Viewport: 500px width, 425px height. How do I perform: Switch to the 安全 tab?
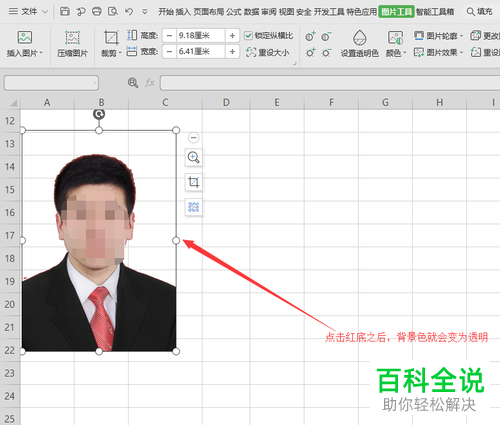[304, 12]
